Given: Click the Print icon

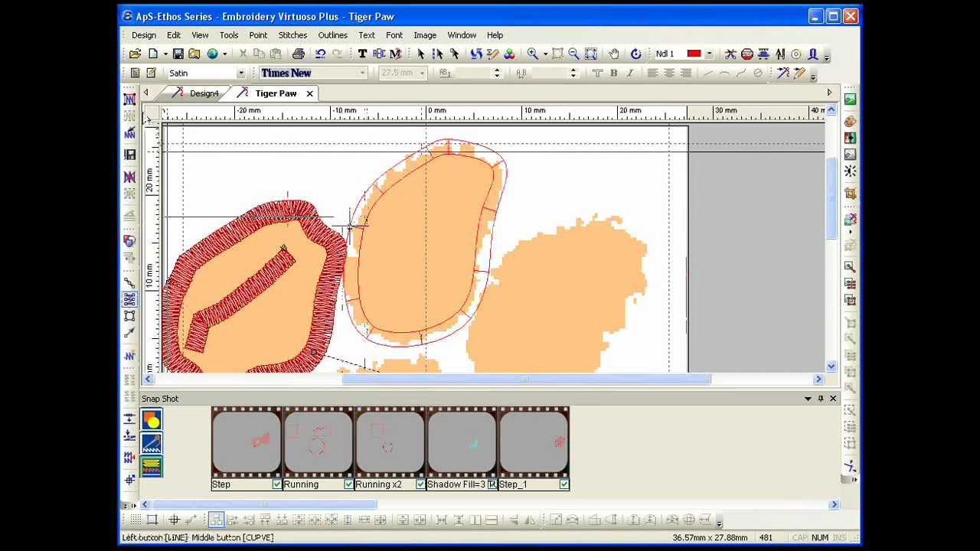Looking at the screenshot, I should pos(298,54).
